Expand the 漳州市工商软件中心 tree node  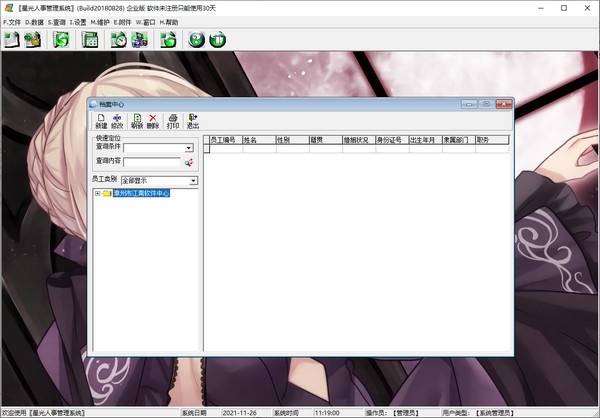click(x=97, y=193)
